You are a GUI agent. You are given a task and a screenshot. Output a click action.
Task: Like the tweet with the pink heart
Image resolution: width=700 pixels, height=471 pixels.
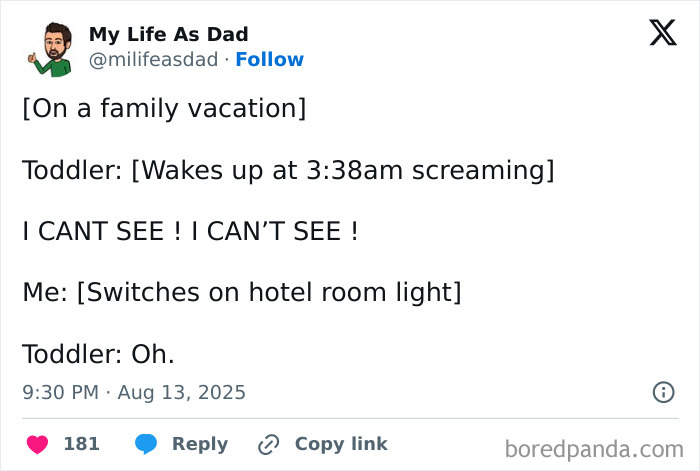(x=38, y=444)
